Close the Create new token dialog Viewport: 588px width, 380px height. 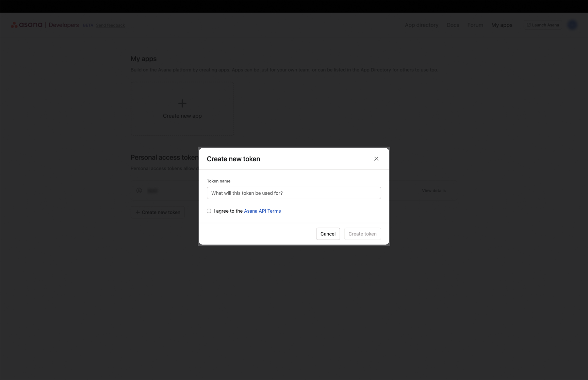(x=376, y=159)
